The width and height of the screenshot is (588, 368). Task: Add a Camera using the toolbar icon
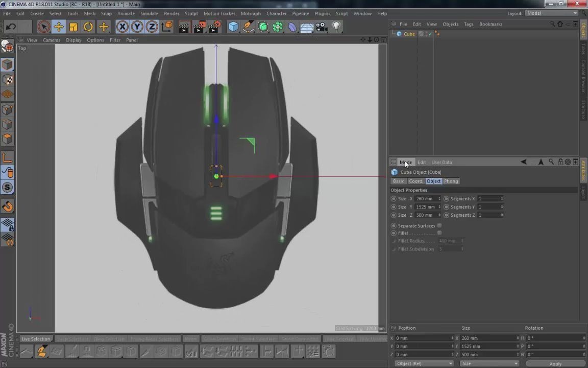[x=322, y=27]
